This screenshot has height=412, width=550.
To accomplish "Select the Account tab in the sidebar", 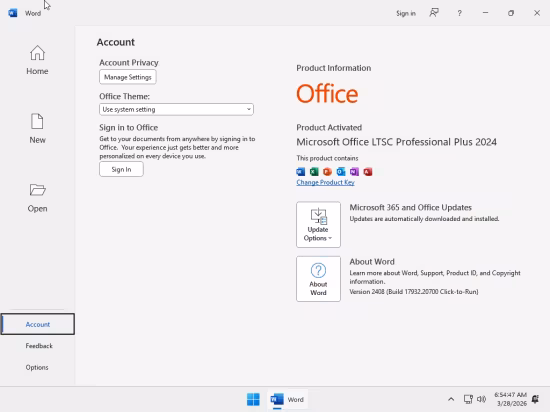I will point(38,324).
